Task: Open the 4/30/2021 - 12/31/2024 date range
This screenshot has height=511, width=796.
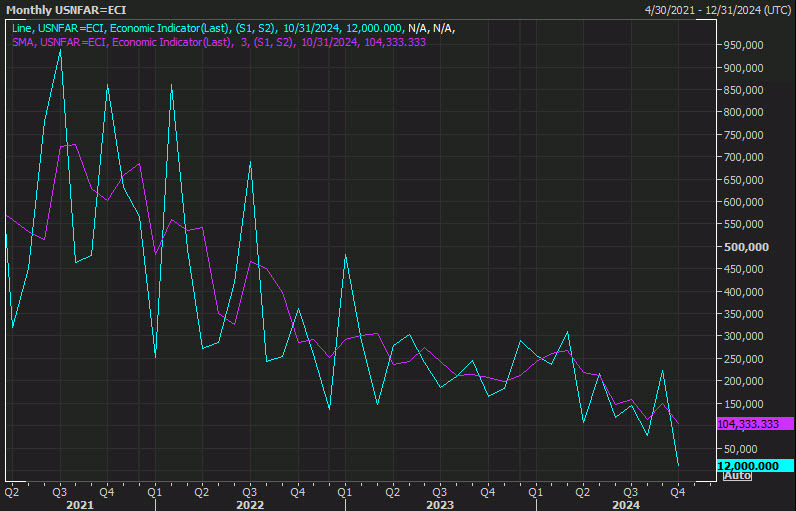Action: pyautogui.click(x=717, y=10)
